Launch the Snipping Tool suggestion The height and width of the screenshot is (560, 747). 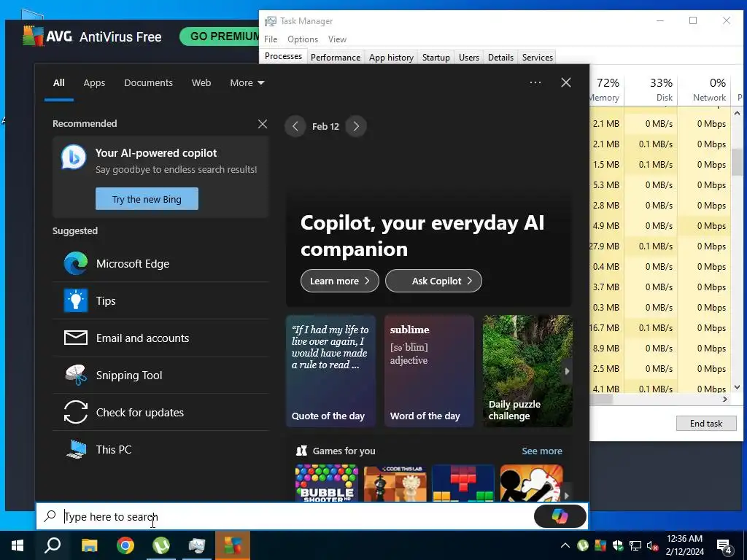tap(161, 376)
